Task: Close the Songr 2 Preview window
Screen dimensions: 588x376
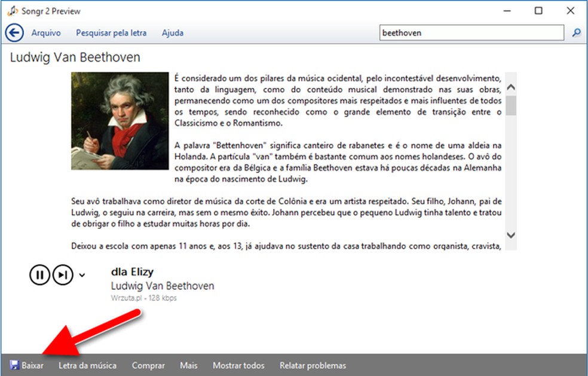Action: point(571,11)
